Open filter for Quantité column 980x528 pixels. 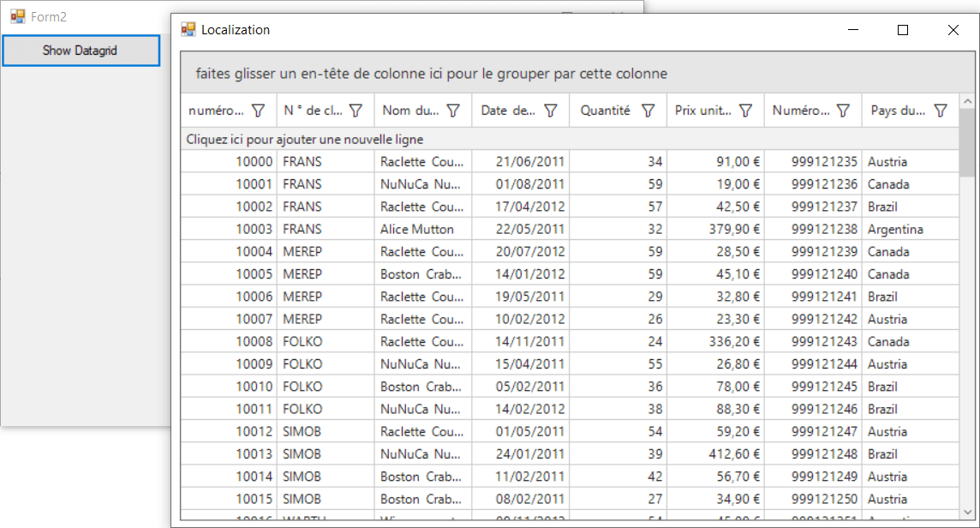[648, 111]
